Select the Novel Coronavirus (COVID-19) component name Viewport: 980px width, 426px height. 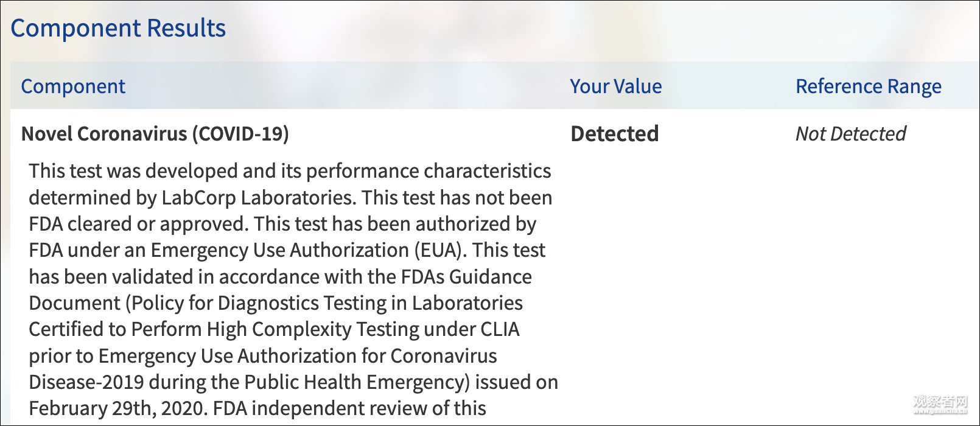[x=155, y=134]
